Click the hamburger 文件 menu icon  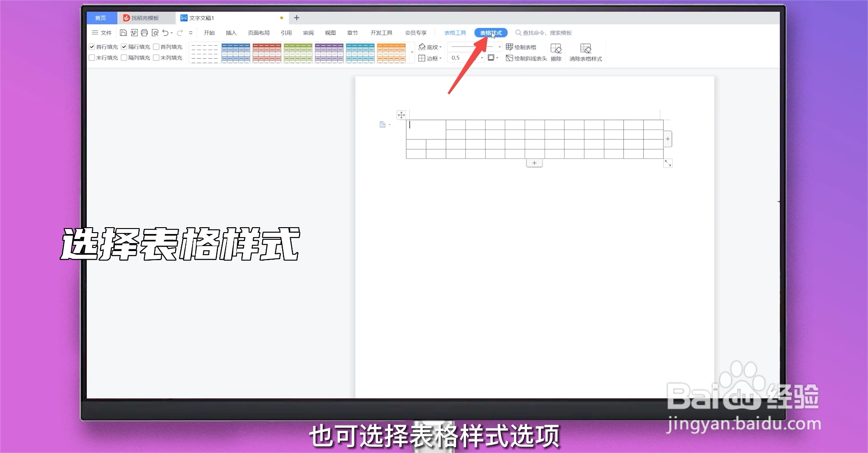95,33
